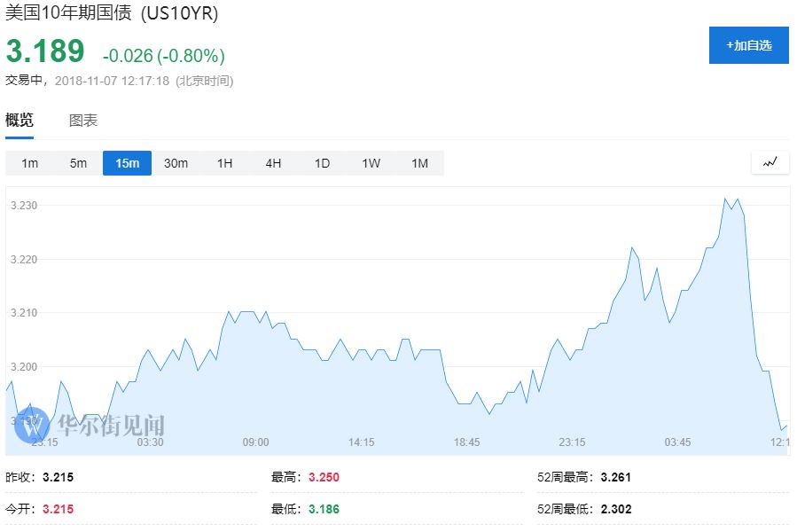The image size is (797, 532).
Task: Click the 09:00 time axis label
Action: coord(255,442)
